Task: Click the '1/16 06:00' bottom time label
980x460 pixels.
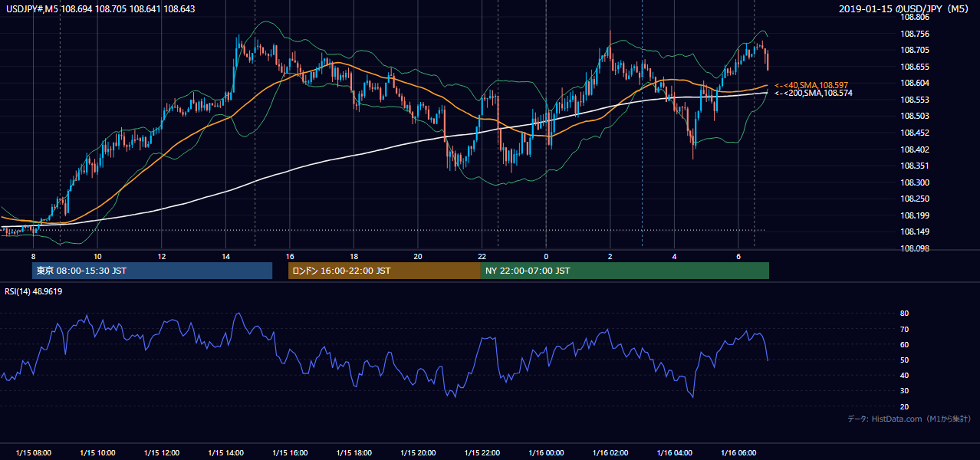Action: (738, 453)
